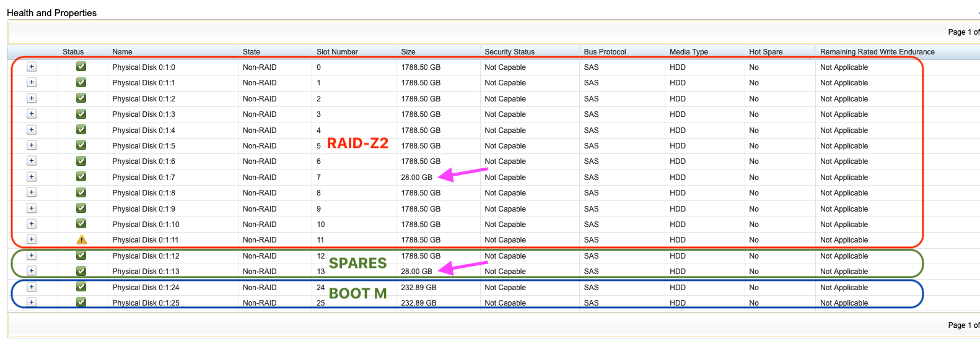Expand details for Physical Disk 0:1:3
This screenshot has height=339, width=980.
point(32,114)
